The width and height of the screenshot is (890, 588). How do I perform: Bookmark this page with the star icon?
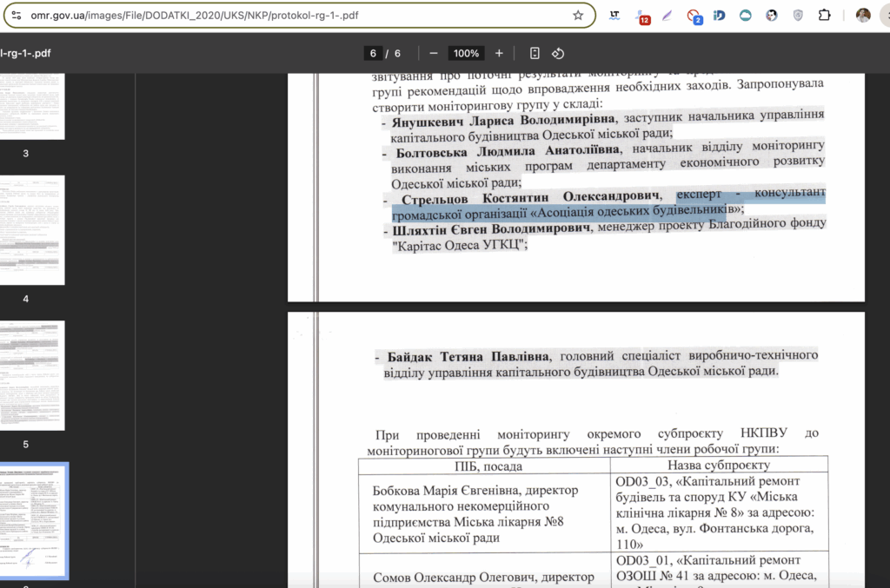[578, 16]
